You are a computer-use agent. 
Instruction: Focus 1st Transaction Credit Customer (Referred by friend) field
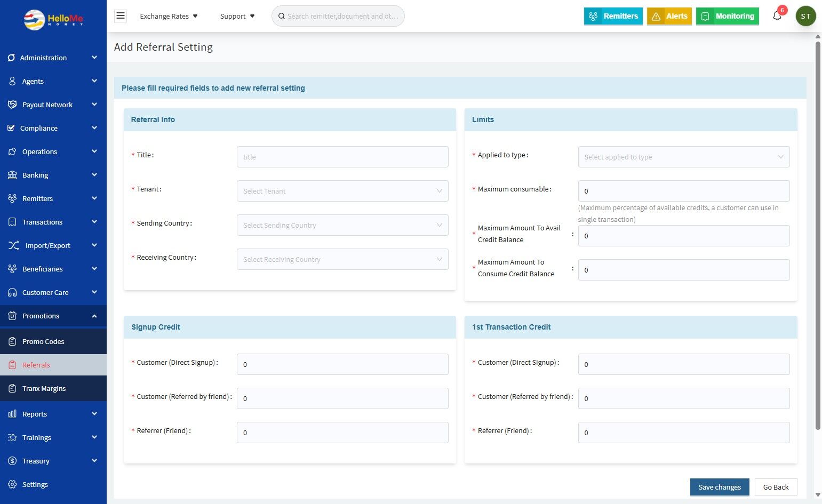click(684, 398)
